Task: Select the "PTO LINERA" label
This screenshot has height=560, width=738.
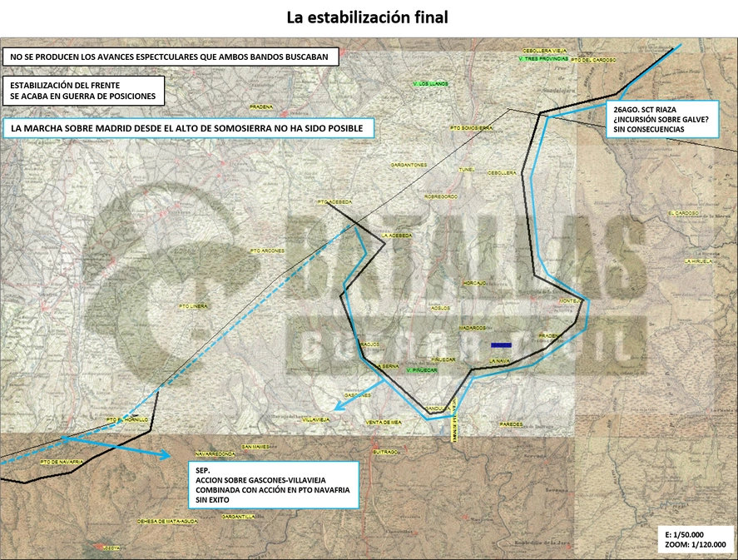Action: (x=193, y=306)
